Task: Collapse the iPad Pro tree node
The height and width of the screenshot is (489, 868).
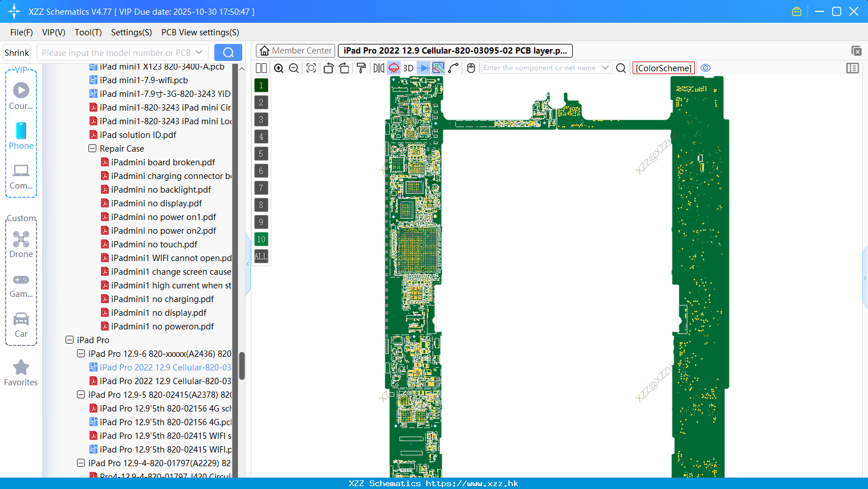Action: click(70, 340)
